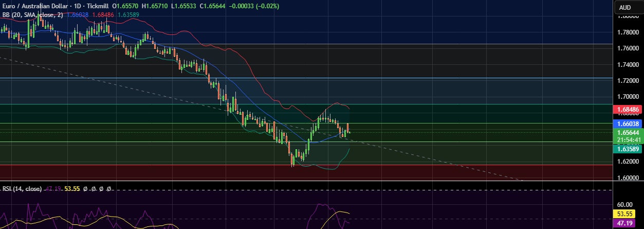This screenshot has width=644, height=229.
Task: Click the green 1.65644 current price label
Action: pyautogui.click(x=628, y=133)
